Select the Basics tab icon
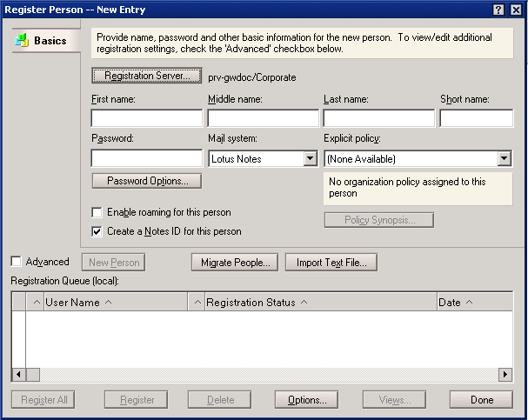The height and width of the screenshot is (420, 528). (x=22, y=40)
